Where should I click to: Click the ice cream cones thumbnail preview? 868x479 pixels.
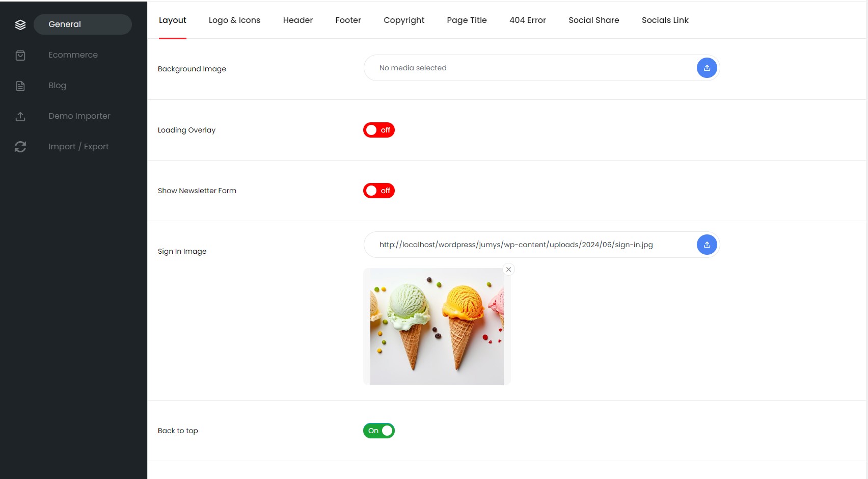point(437,327)
